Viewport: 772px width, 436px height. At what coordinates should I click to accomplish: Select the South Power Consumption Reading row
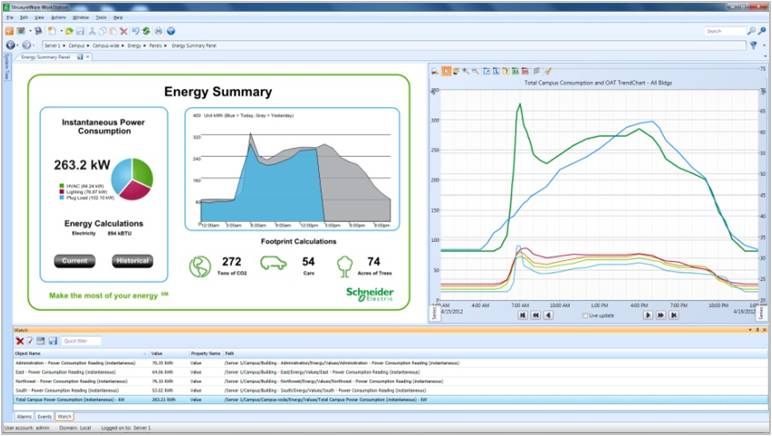coord(389,390)
